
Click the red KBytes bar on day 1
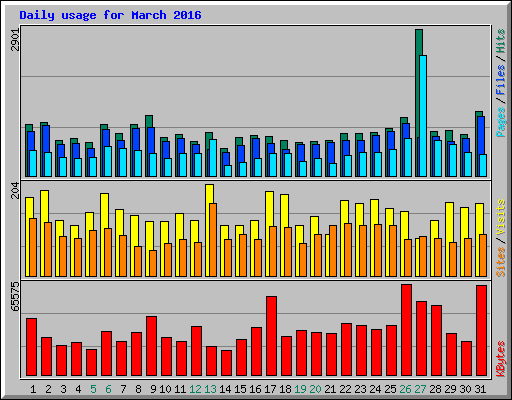tap(31, 347)
